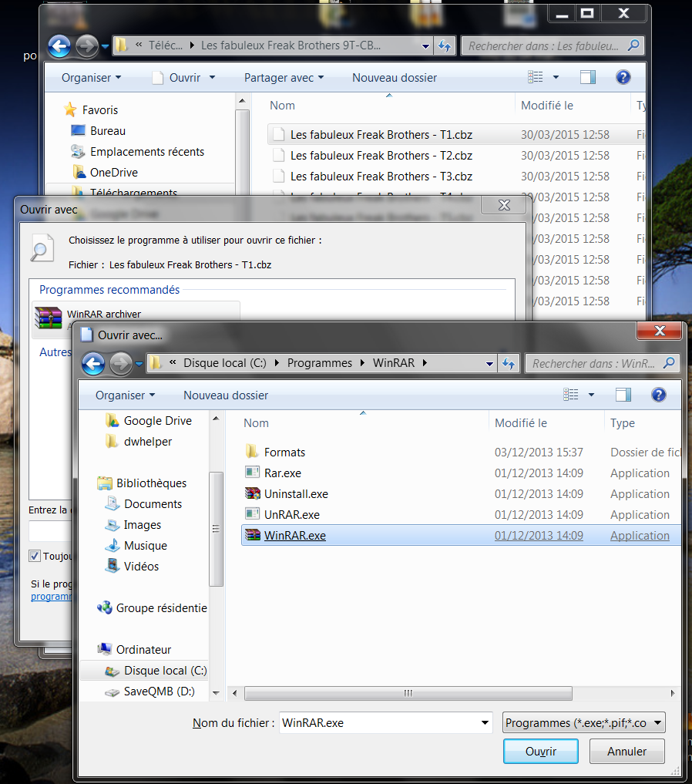
Task: Go back in the front Ouvrir avec file dialog
Action: pos(93,364)
